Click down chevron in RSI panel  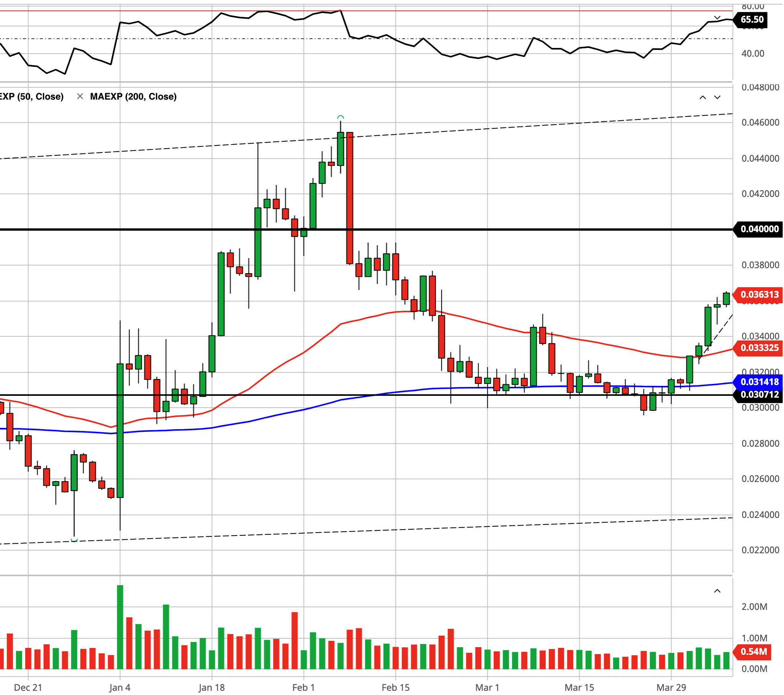pos(717,18)
